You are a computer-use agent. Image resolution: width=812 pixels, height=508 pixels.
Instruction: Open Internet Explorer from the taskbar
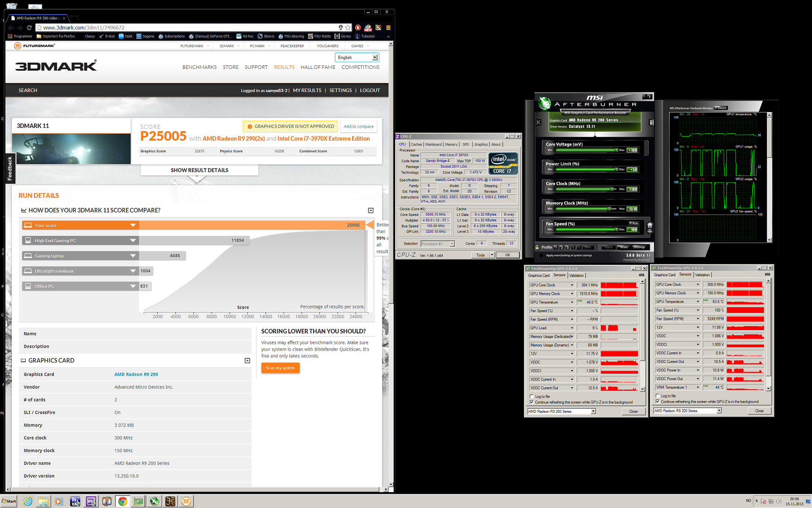pyautogui.click(x=28, y=501)
